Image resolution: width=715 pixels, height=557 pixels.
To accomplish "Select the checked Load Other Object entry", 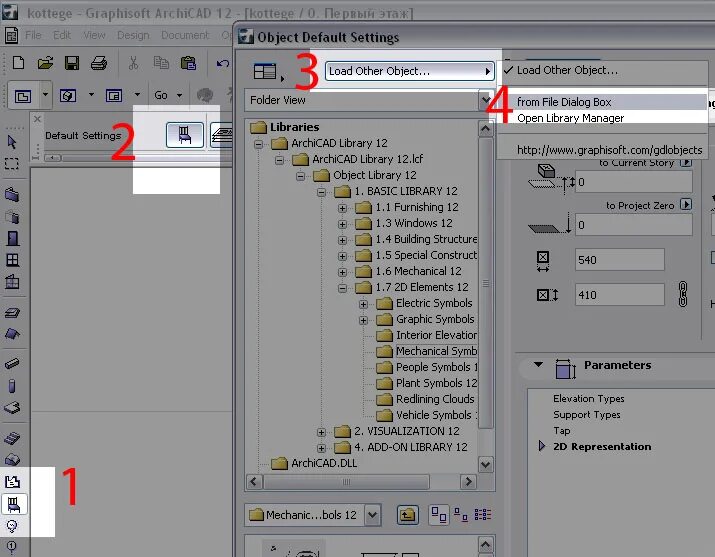I will [x=602, y=70].
